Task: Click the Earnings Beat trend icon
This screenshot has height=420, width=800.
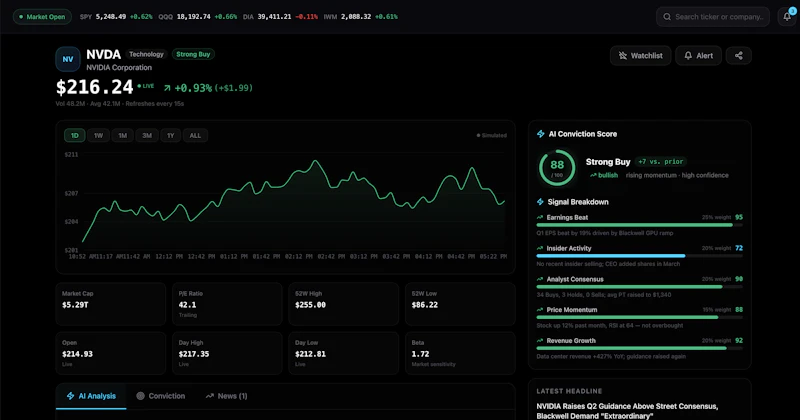Action: [x=540, y=217]
